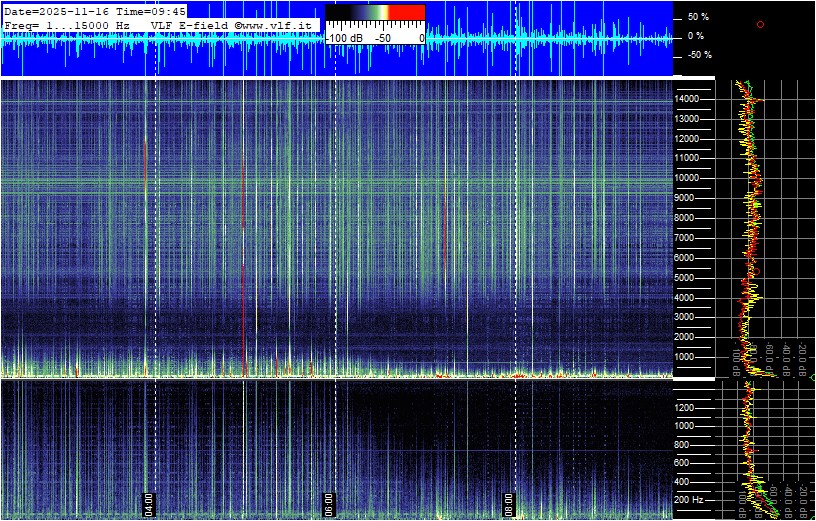Click the -50 tick on color scale
The width and height of the screenshot is (816, 521).
click(382, 37)
